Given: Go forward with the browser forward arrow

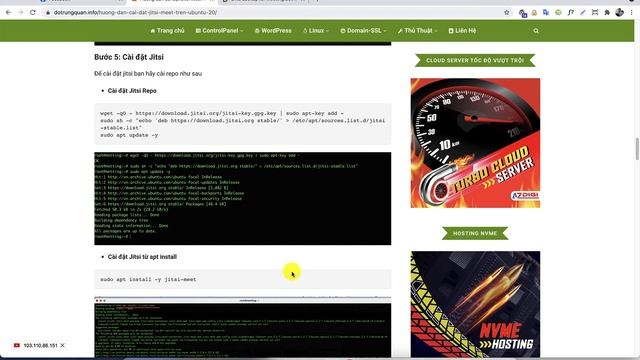Looking at the screenshot, I should click(x=20, y=12).
